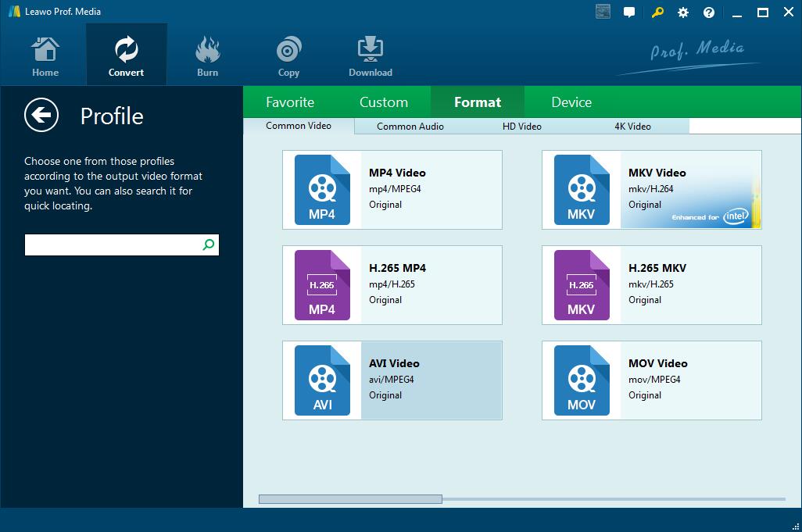The height and width of the screenshot is (532, 802).
Task: Open the feedback speech bubble icon
Action: tap(629, 12)
